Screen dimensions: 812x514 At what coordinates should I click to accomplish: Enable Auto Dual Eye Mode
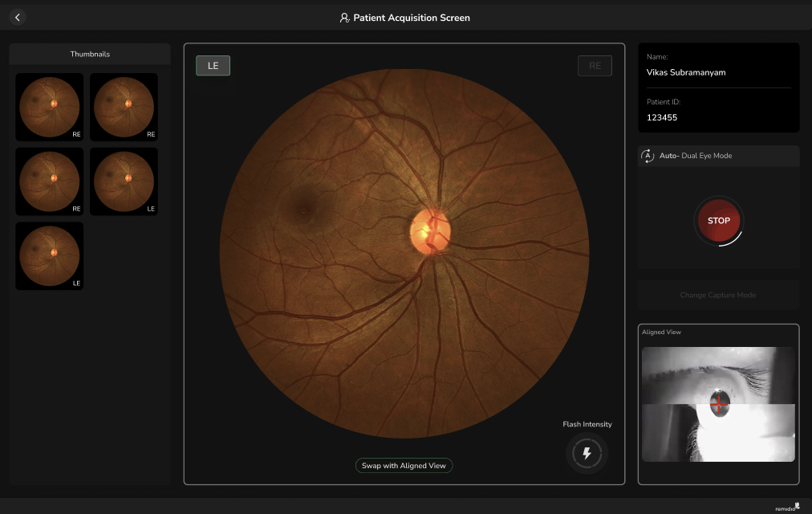(x=718, y=155)
